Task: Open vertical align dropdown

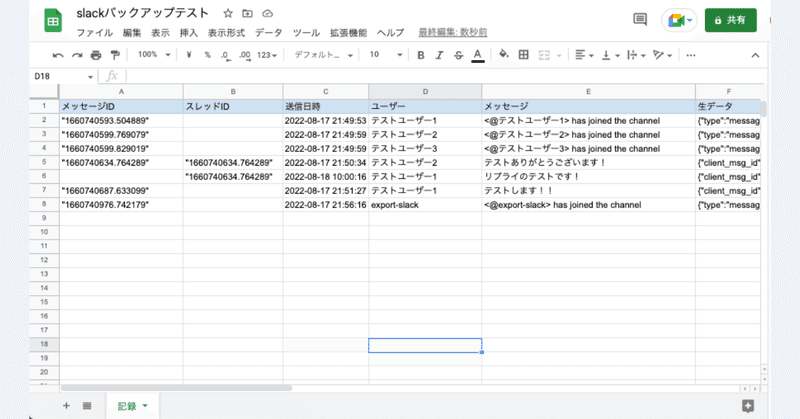Action: pyautogui.click(x=610, y=55)
